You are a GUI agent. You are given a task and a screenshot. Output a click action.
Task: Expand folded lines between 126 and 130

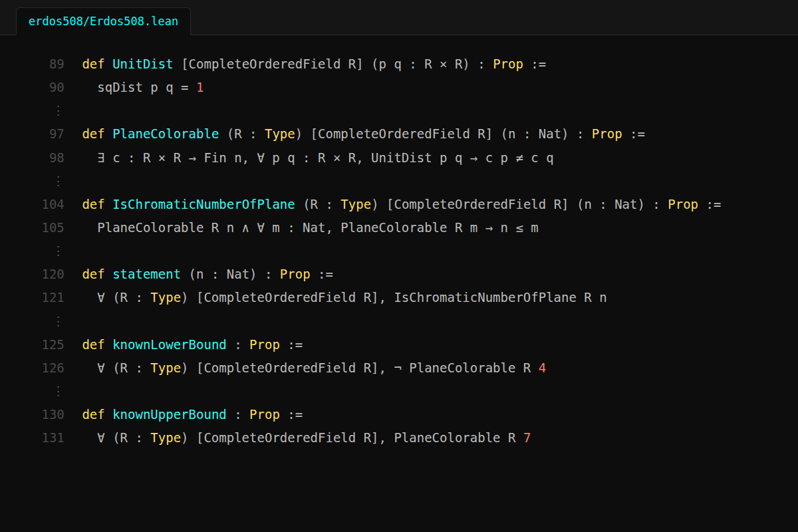tap(58, 391)
